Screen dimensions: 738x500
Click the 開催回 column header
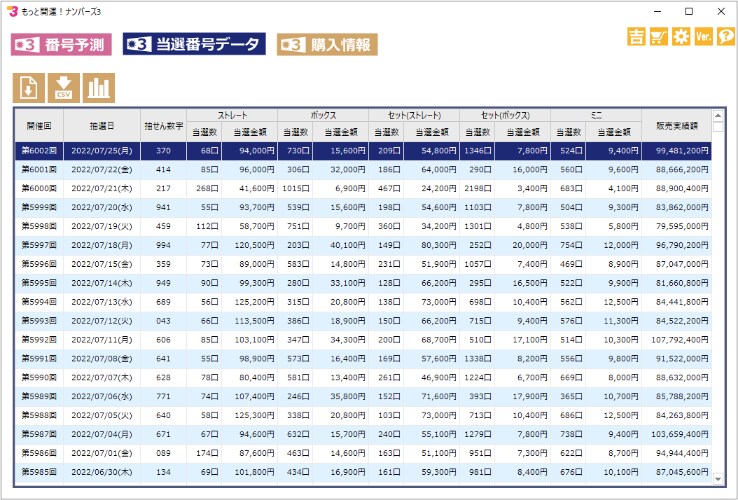coord(39,126)
